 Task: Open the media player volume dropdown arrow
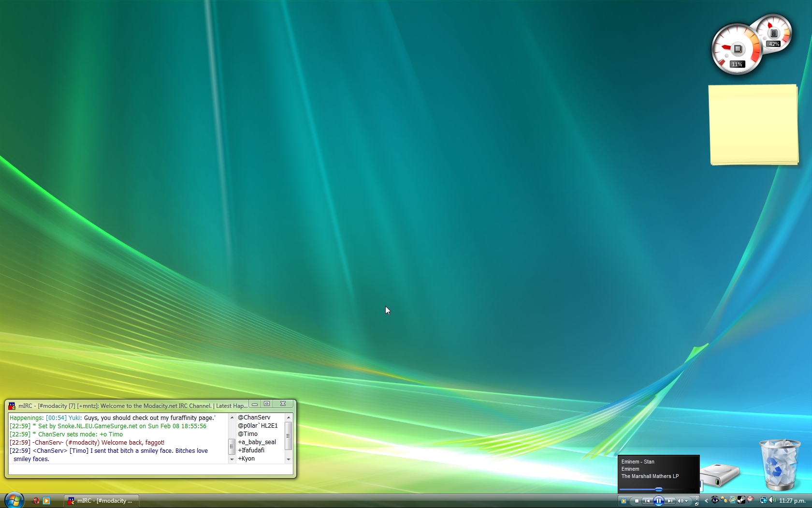pyautogui.click(x=686, y=501)
